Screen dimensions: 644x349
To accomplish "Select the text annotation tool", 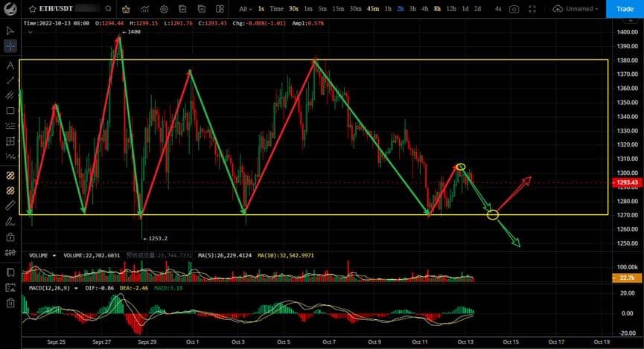I will pyautogui.click(x=10, y=65).
